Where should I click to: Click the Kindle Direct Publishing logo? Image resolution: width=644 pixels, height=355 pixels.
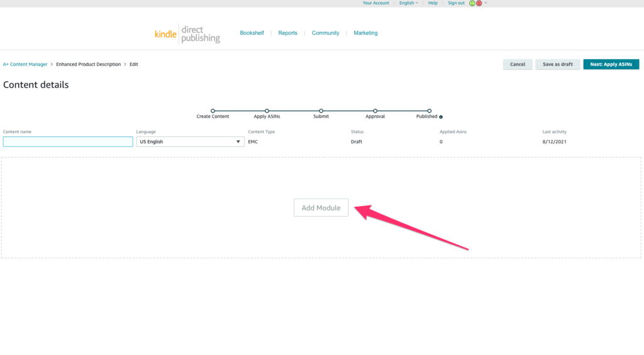pos(187,33)
